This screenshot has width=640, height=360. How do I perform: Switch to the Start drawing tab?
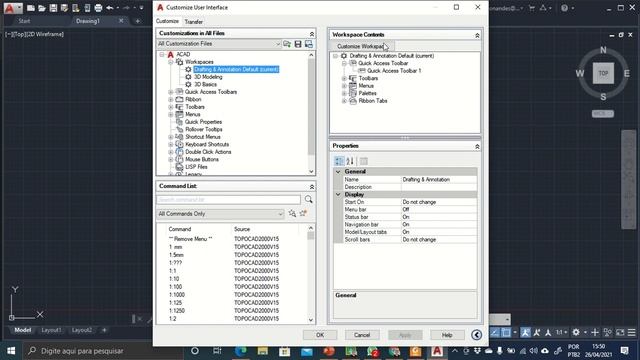pos(24,21)
